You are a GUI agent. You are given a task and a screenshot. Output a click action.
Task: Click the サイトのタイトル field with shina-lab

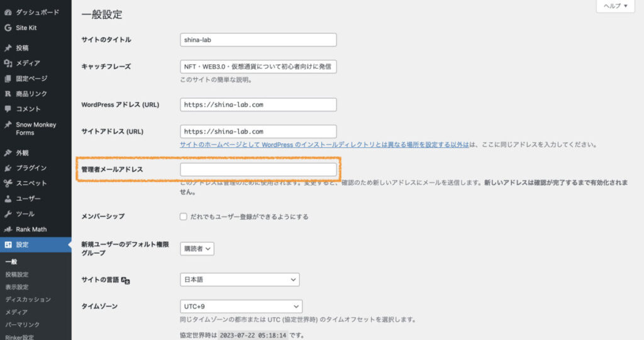[x=258, y=40]
